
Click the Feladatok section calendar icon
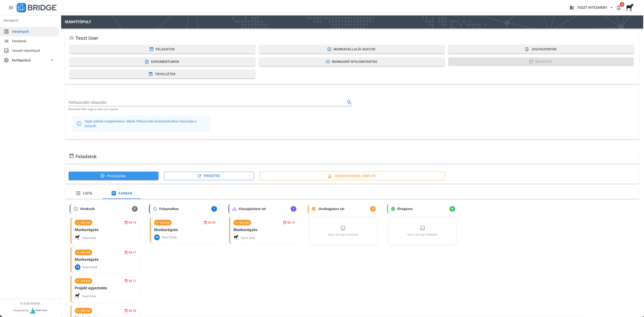(72, 156)
